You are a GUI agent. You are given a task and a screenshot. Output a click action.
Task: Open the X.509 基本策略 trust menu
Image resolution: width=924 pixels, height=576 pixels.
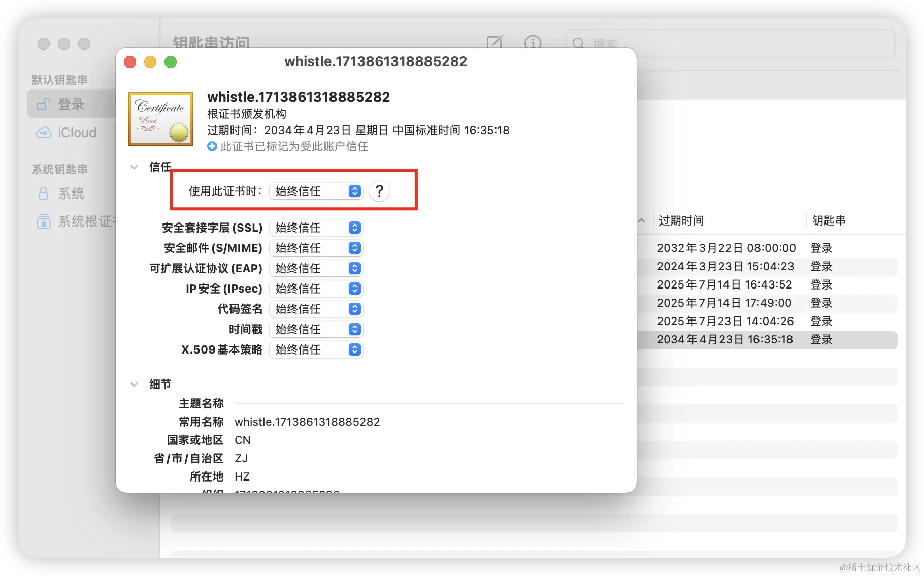pyautogui.click(x=316, y=349)
